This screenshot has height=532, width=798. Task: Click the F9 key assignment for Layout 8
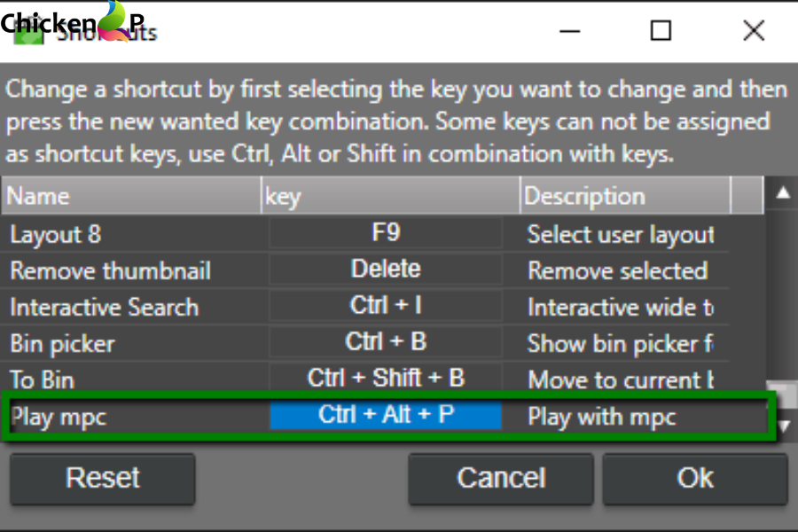[386, 232]
